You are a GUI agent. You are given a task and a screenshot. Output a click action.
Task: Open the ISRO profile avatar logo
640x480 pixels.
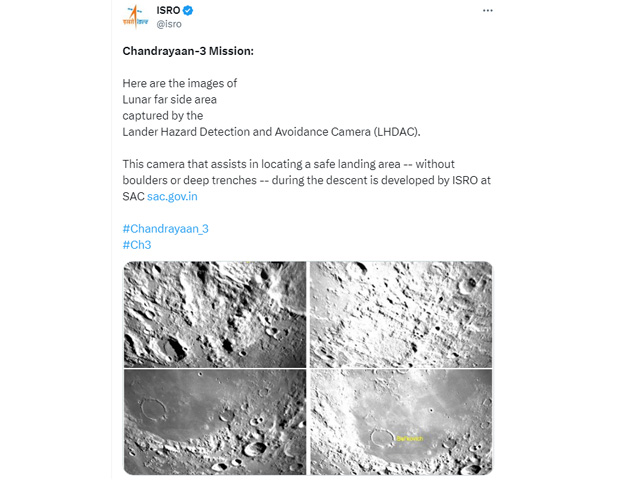tap(135, 17)
